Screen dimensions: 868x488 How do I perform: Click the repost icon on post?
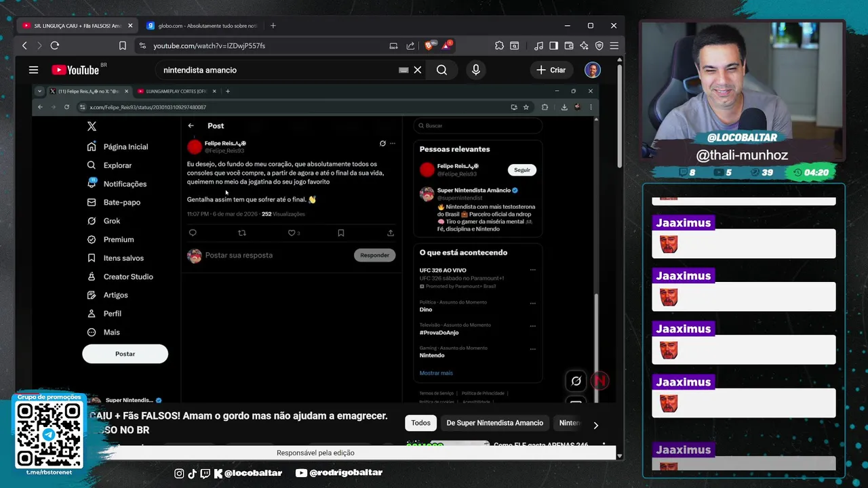click(242, 232)
